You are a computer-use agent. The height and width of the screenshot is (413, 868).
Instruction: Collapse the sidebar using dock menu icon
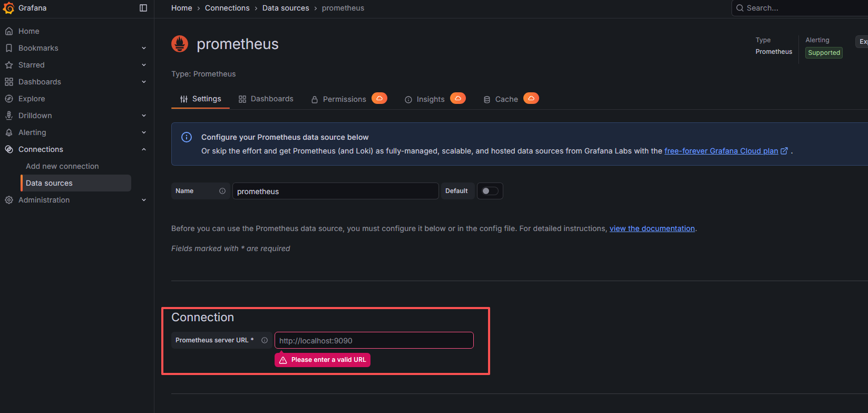(x=143, y=8)
